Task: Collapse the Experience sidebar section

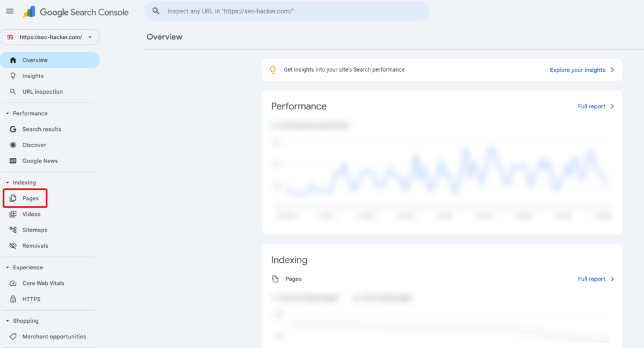Action: click(8, 267)
